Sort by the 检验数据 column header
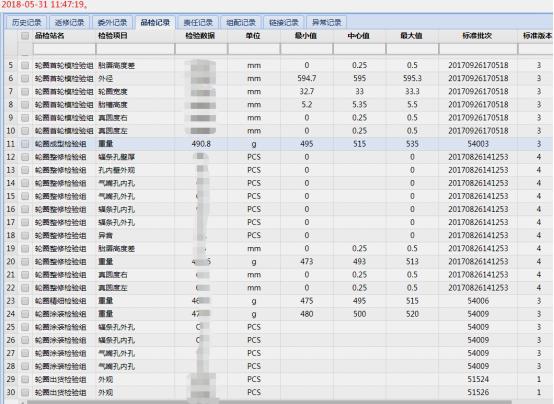This screenshot has width=554, height=404. 201,36
